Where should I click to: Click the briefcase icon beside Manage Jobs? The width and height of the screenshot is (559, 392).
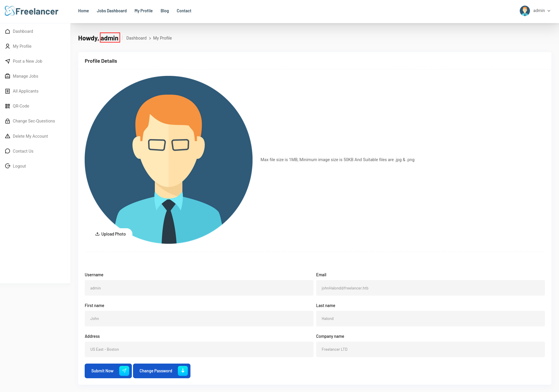click(8, 76)
